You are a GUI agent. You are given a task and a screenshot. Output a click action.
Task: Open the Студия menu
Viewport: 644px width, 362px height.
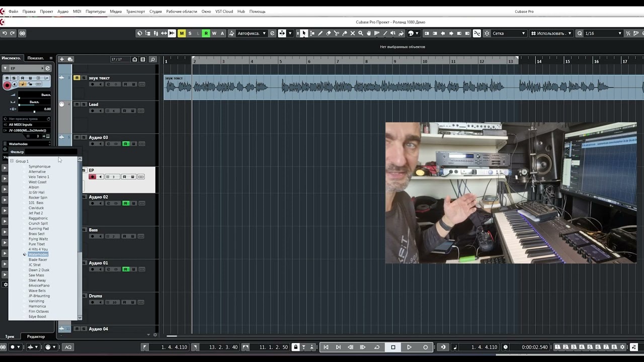tap(155, 11)
